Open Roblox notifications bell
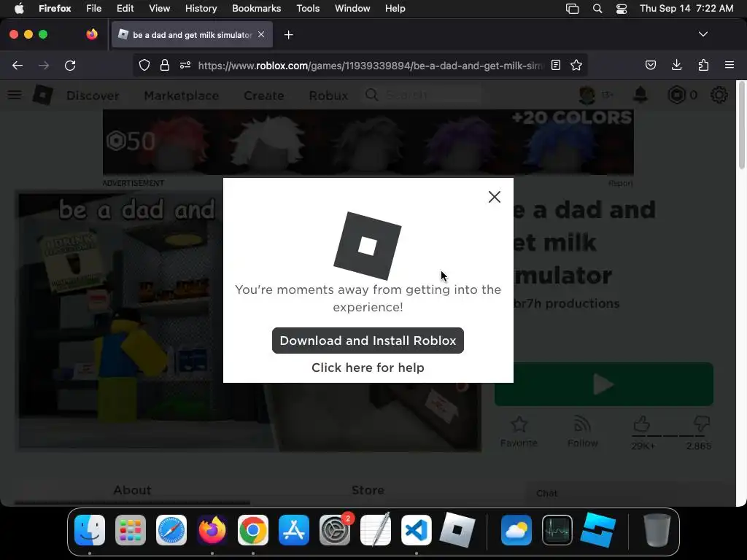Screen dimensions: 747x560 (x=640, y=95)
